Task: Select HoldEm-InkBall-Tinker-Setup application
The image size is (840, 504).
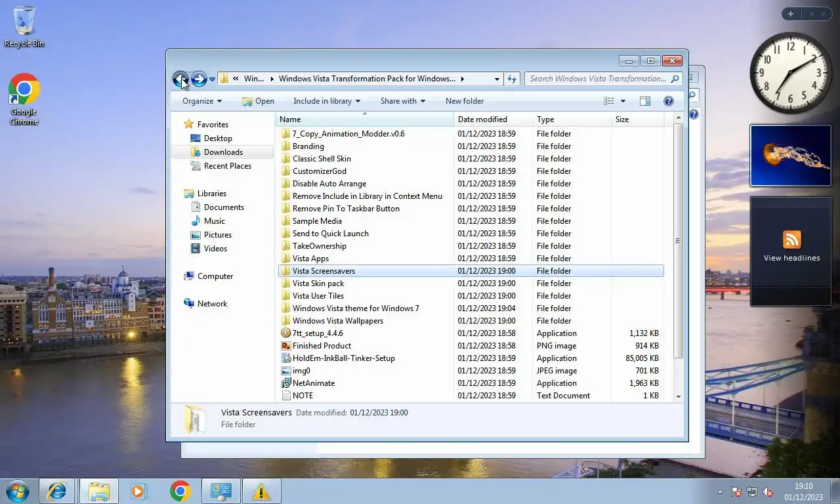Action: [x=343, y=358]
